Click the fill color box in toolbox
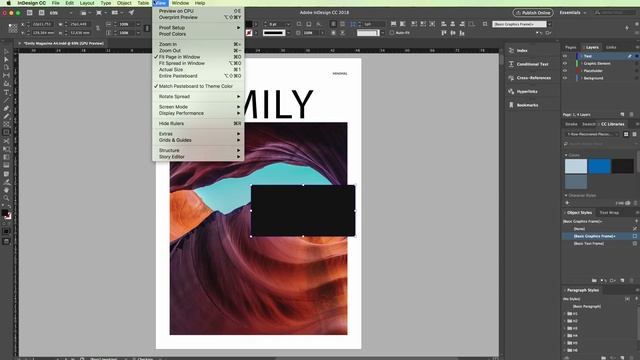The height and width of the screenshot is (360, 640). click(x=5, y=213)
